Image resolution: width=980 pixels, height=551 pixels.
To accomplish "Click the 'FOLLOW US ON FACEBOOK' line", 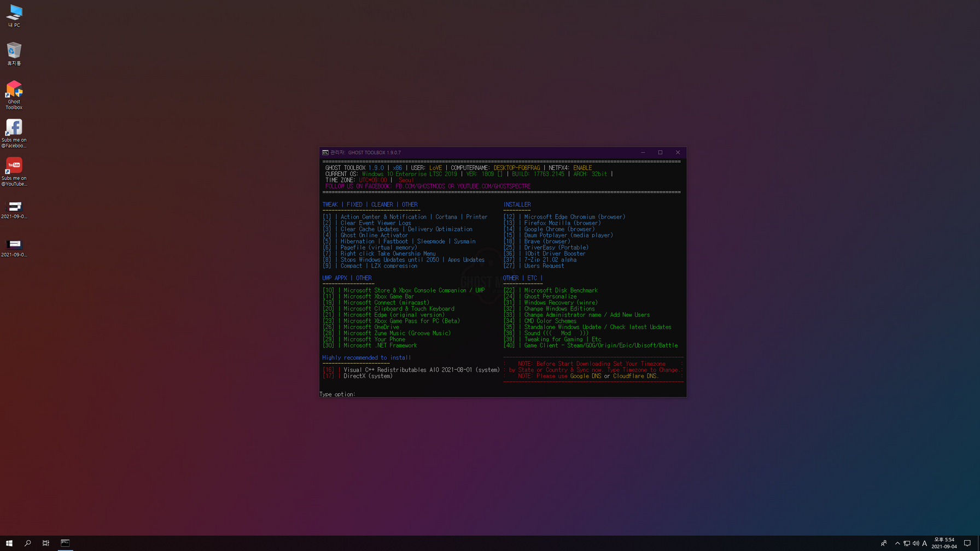I will click(428, 186).
